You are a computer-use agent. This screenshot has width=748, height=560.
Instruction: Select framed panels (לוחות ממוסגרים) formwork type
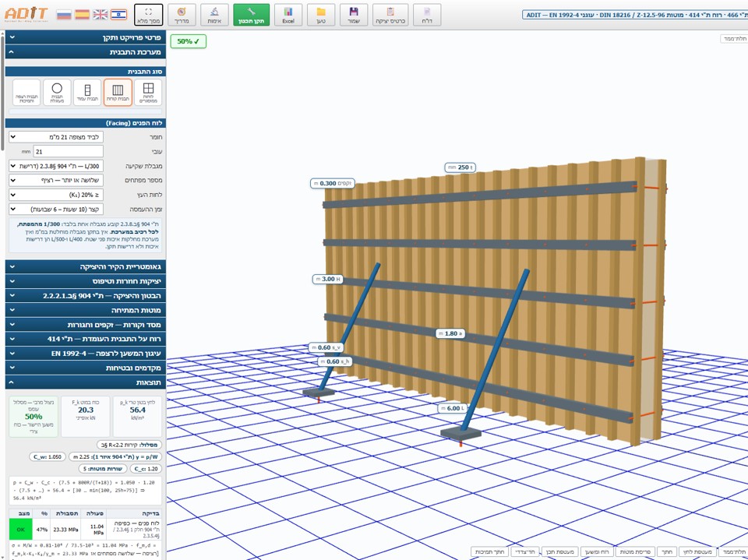click(x=148, y=93)
